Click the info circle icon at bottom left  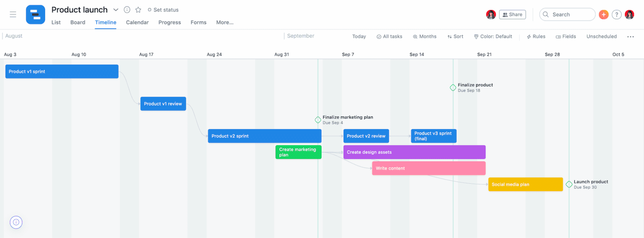[x=16, y=222]
